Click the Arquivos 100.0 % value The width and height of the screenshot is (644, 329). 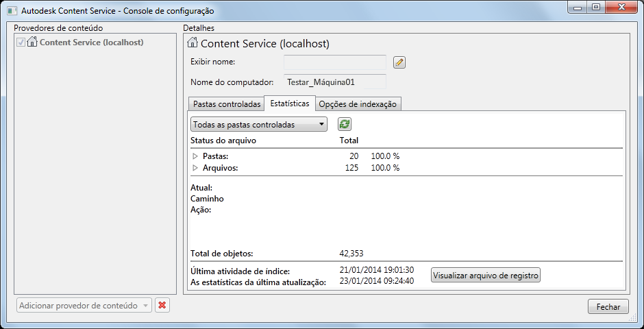pyautogui.click(x=386, y=167)
